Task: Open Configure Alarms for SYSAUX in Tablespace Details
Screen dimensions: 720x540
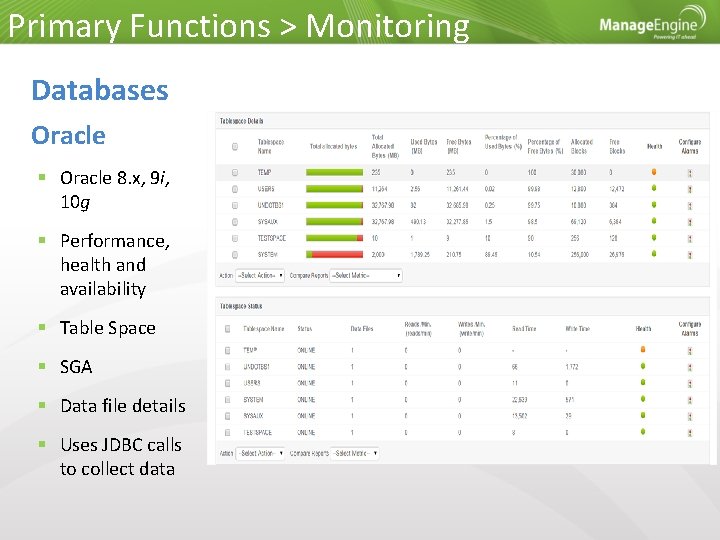Action: [x=690, y=222]
